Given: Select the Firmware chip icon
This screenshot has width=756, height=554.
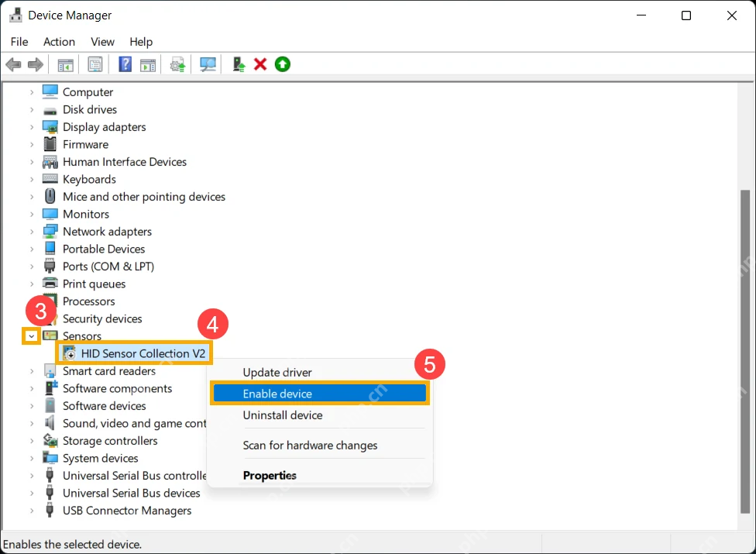Looking at the screenshot, I should [50, 144].
